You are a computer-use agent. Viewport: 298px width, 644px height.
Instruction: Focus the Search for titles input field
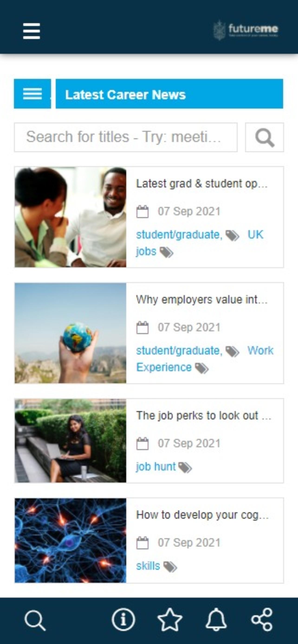coord(126,137)
